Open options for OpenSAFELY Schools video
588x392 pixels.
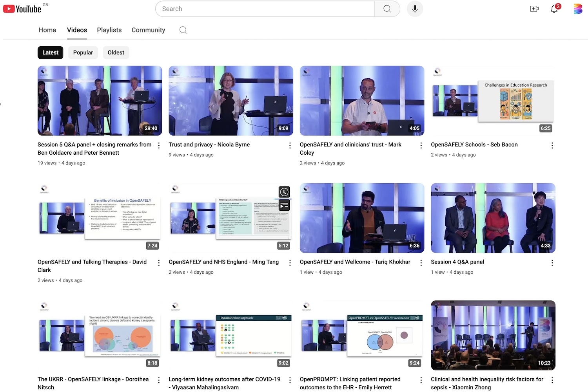[552, 145]
